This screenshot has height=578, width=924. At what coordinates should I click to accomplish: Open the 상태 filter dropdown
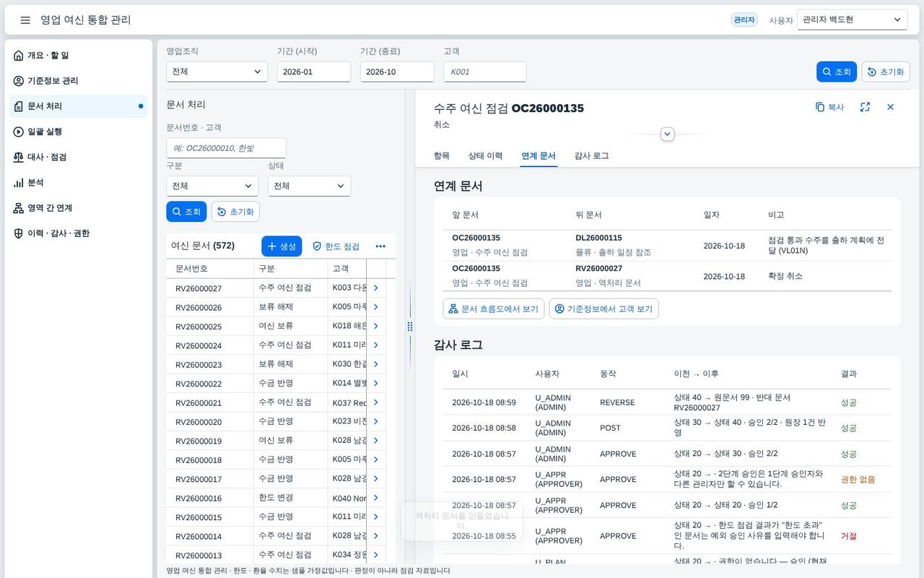309,186
